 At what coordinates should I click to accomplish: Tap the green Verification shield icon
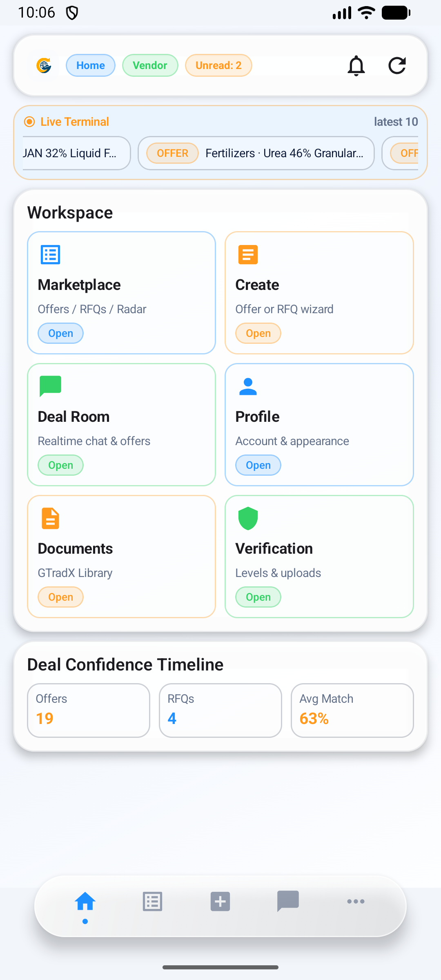coord(248,519)
